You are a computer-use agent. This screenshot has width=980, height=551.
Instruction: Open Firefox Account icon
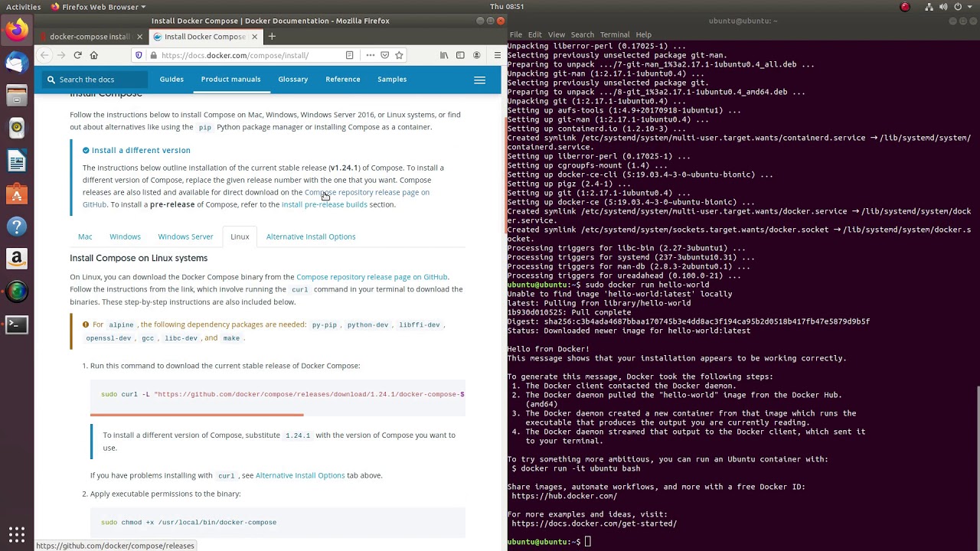click(476, 55)
